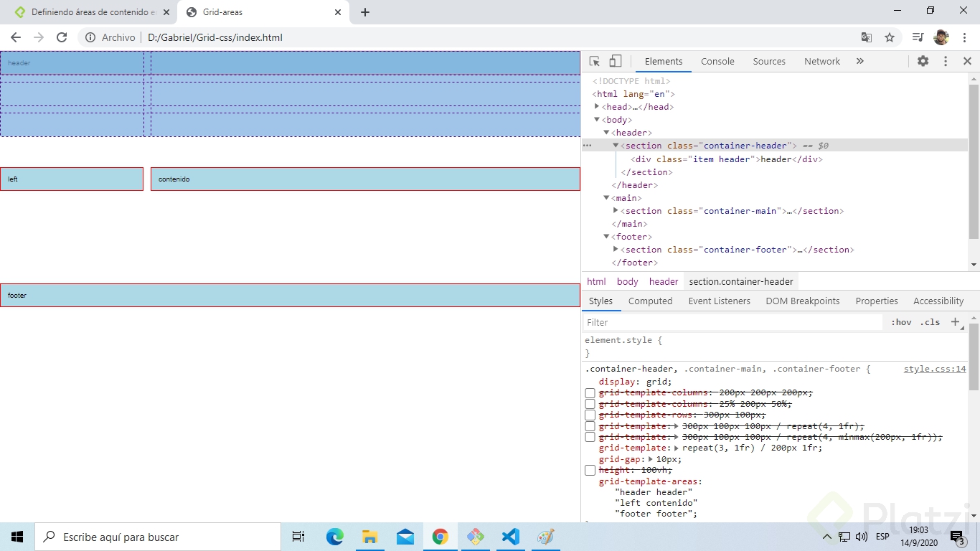This screenshot has height=551, width=980.
Task: Open DevTools settings gear
Action: pyautogui.click(x=923, y=61)
